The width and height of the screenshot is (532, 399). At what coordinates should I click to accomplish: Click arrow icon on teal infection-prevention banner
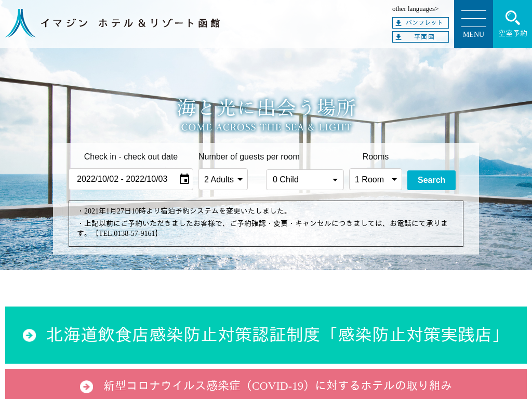30,336
